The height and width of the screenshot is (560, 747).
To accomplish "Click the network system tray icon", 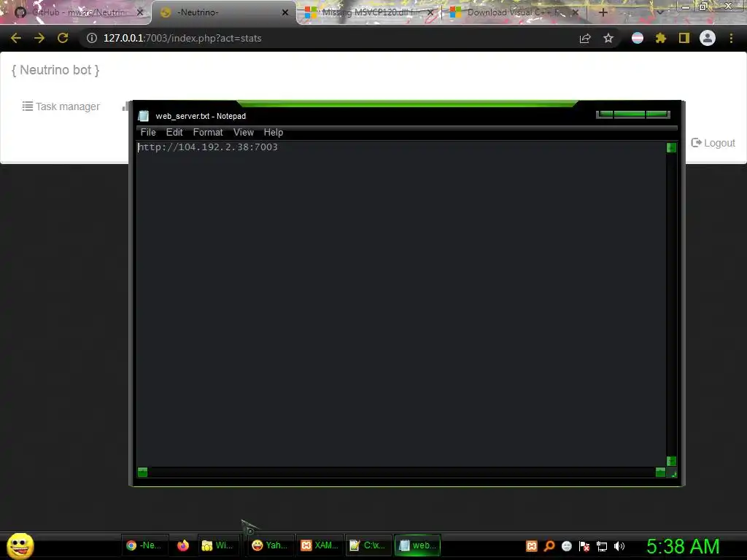I will pyautogui.click(x=602, y=545).
